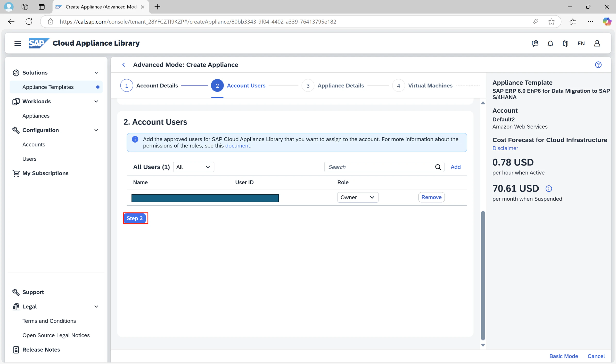Collapse the Workloads section chevron
616x364 pixels.
tap(96, 102)
